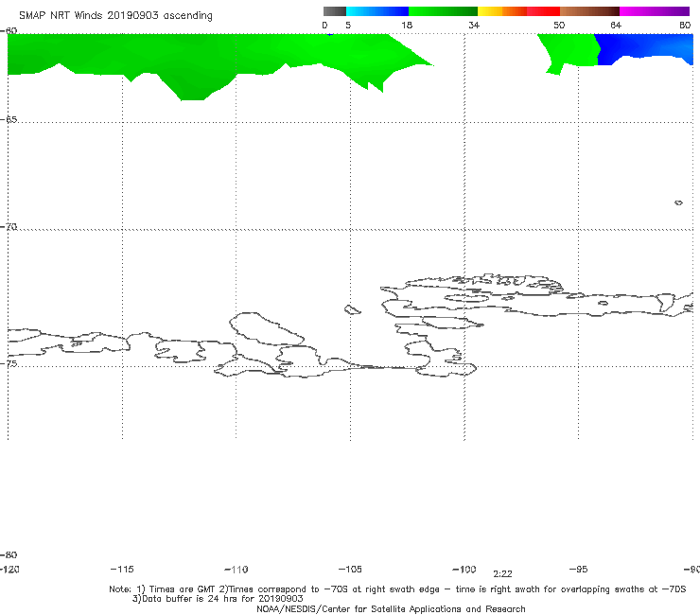
Task: Click the longitude label '-105'
Action: pos(350,569)
